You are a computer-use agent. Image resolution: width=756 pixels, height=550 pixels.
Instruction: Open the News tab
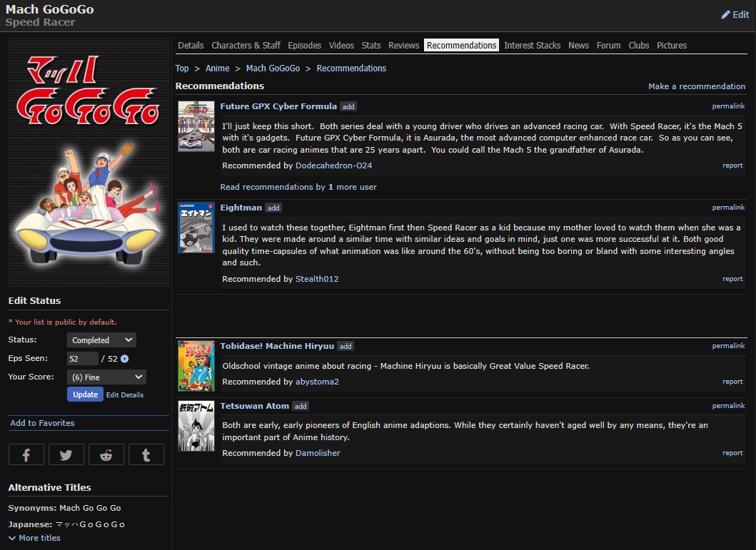(x=578, y=45)
